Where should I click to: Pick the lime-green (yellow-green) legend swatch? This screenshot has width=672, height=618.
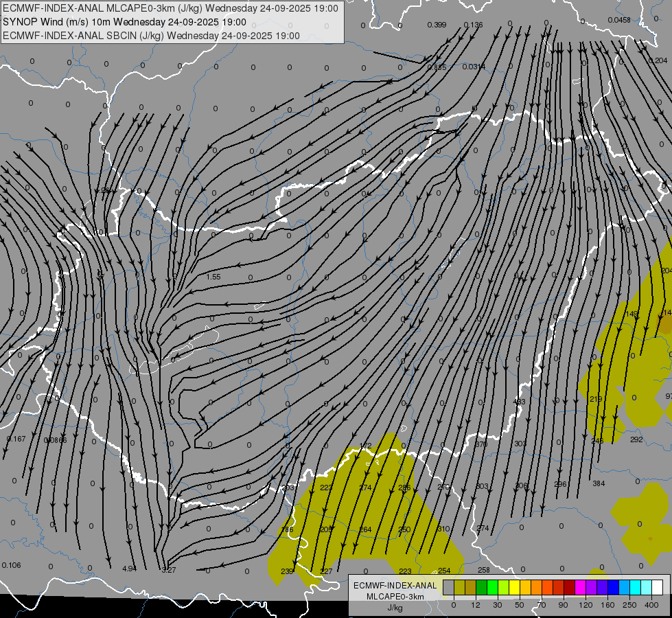click(x=503, y=588)
